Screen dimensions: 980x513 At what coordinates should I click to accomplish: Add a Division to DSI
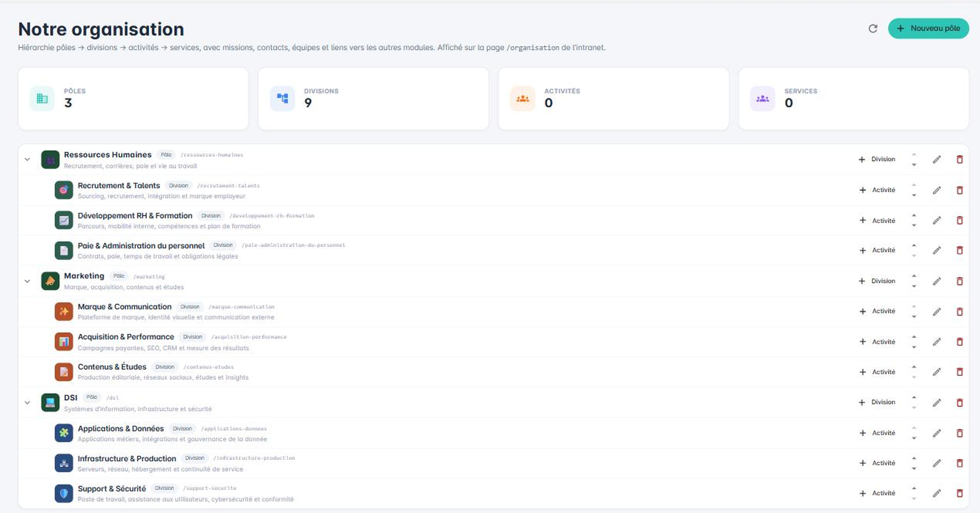tap(877, 402)
